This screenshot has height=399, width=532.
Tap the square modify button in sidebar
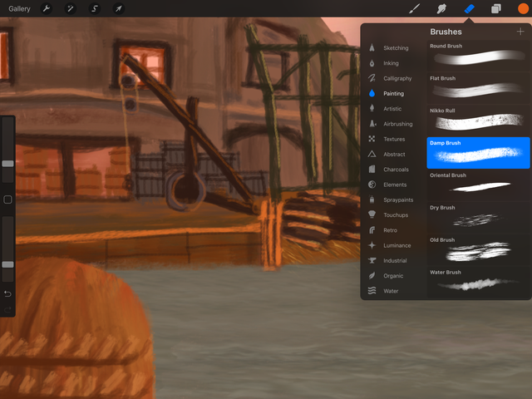click(7, 199)
